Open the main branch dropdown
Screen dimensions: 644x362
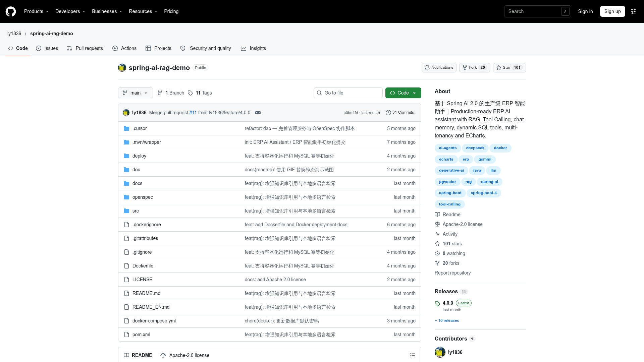pyautogui.click(x=136, y=93)
